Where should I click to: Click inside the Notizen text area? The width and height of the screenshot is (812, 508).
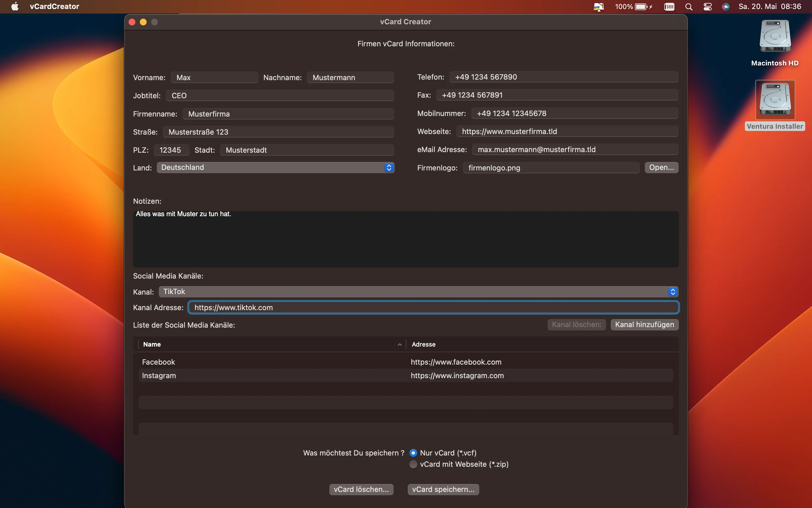pos(406,239)
